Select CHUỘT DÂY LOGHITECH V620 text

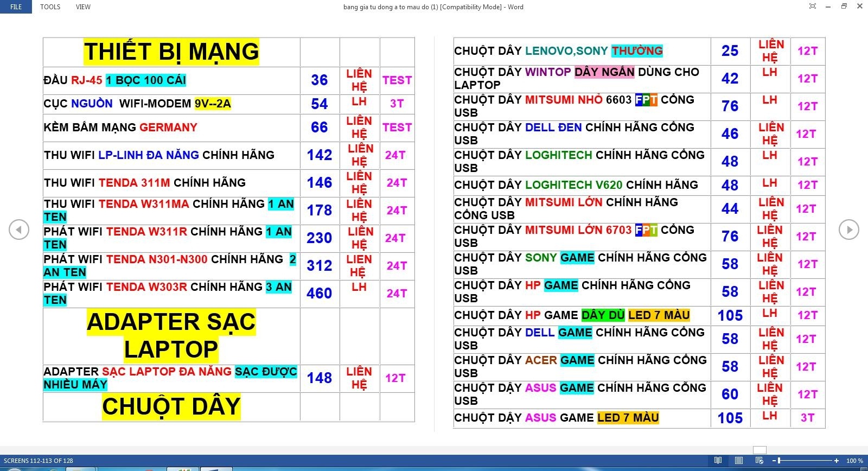click(576, 185)
